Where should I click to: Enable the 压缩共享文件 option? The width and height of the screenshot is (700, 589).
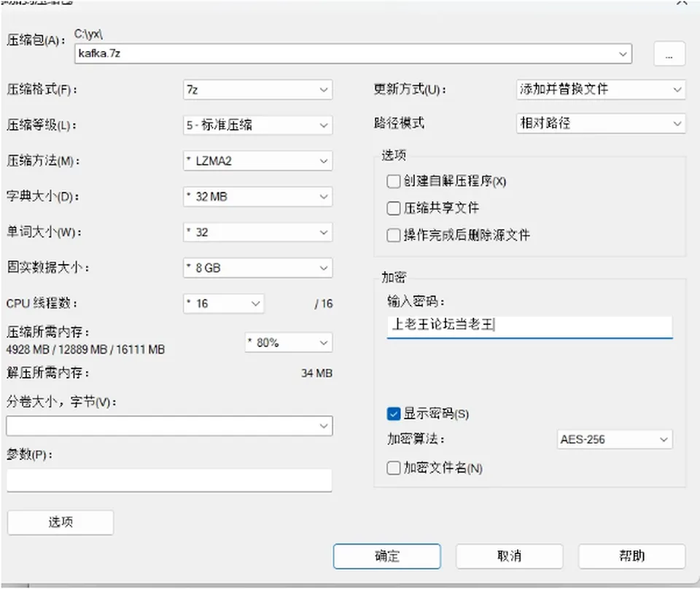[393, 208]
